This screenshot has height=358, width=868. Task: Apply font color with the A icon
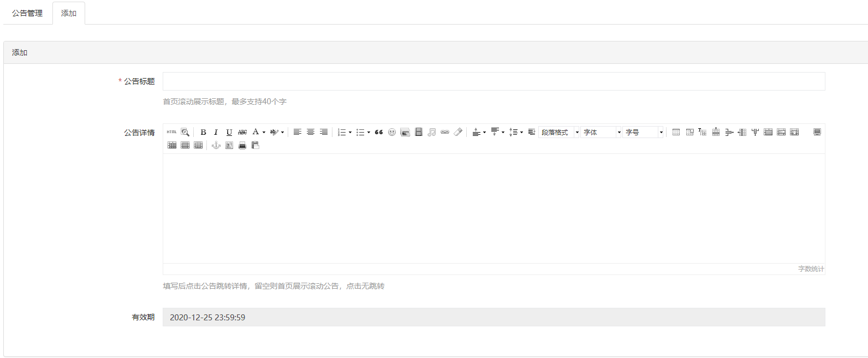point(255,132)
